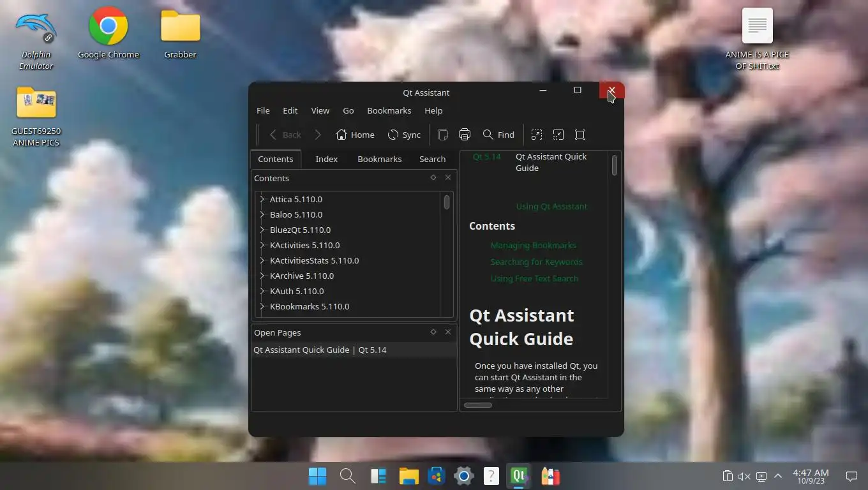The height and width of the screenshot is (490, 868).
Task: Expand the KAuth 5.110.0 tree node
Action: click(262, 291)
